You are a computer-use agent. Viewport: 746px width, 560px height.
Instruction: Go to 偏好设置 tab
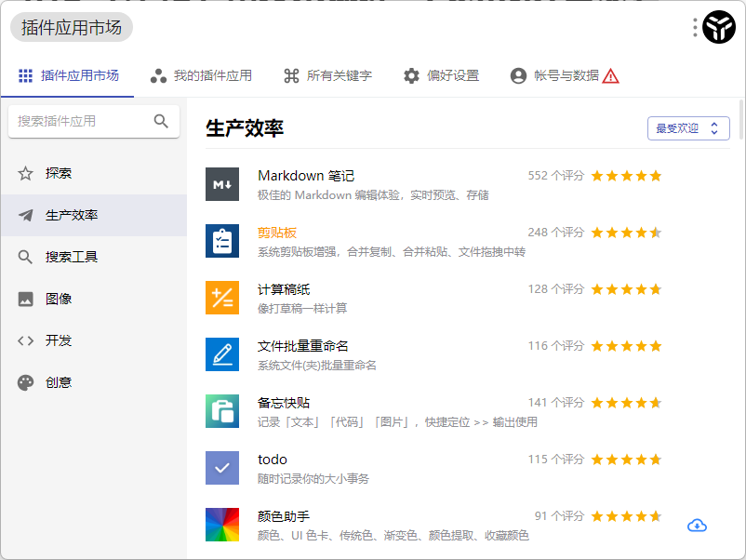tap(441, 75)
